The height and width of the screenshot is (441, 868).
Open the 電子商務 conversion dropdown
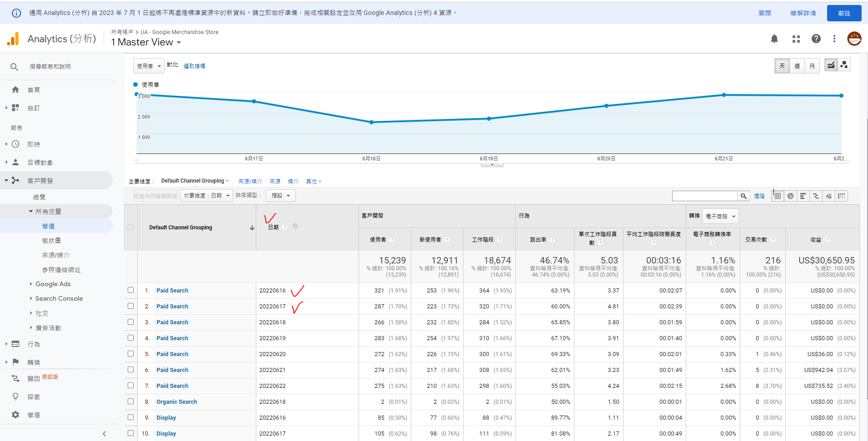pyautogui.click(x=720, y=217)
